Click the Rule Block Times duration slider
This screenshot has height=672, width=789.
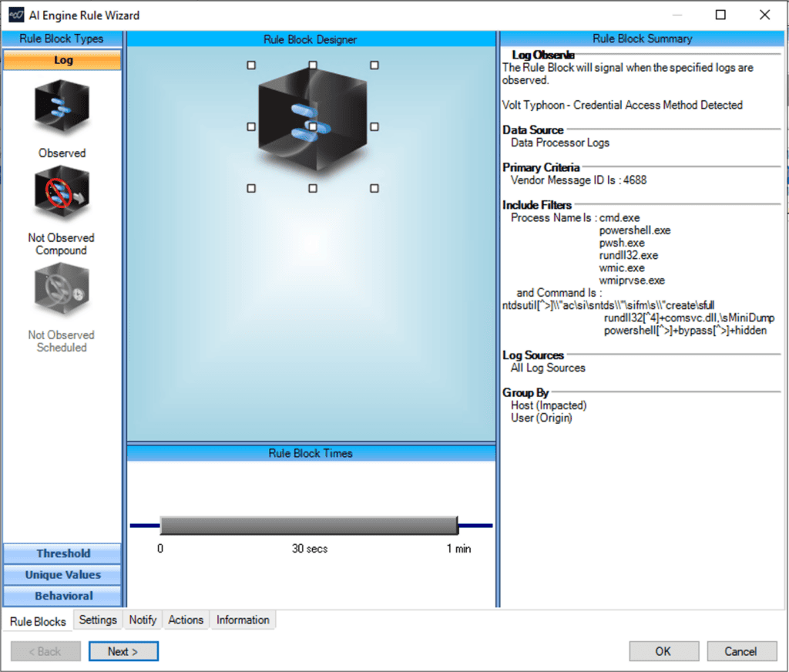pyautogui.click(x=308, y=525)
